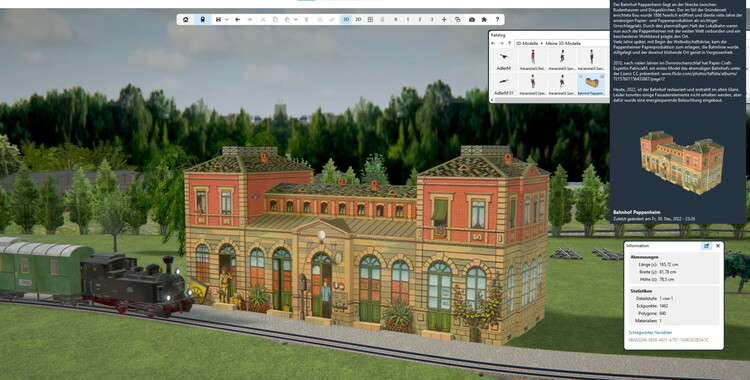Open the Schlagwörter/Variablen link
This screenshot has height=380, width=750.
pyautogui.click(x=650, y=332)
